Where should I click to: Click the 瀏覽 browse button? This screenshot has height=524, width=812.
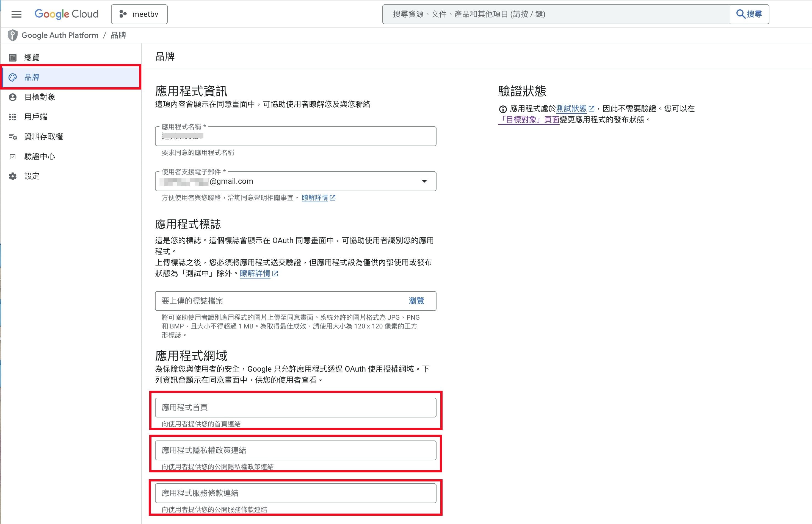point(416,301)
